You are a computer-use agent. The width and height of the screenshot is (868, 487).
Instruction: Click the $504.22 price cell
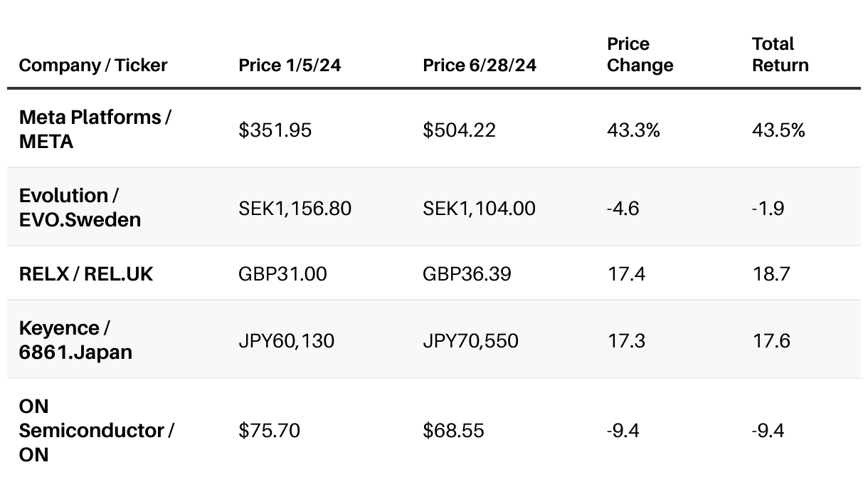click(x=459, y=130)
